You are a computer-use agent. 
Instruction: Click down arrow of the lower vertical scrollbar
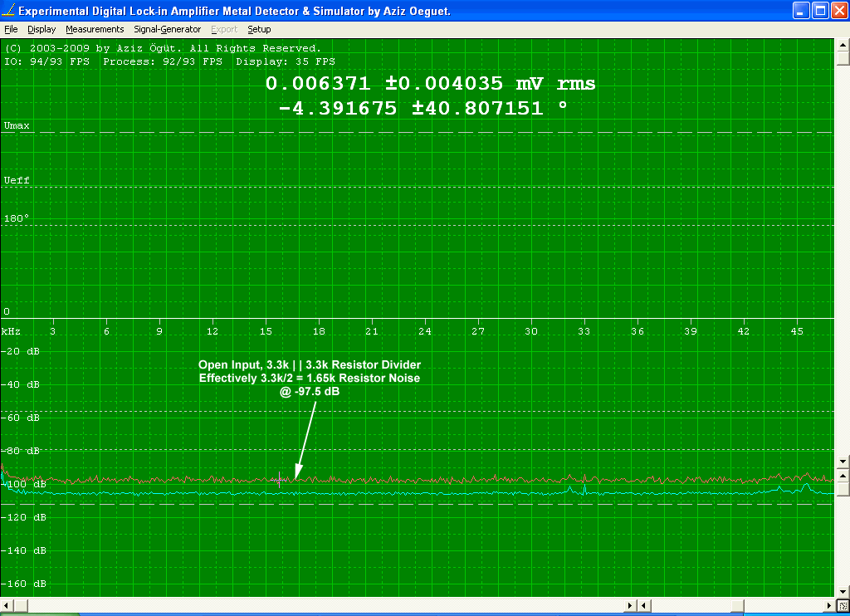click(x=843, y=591)
